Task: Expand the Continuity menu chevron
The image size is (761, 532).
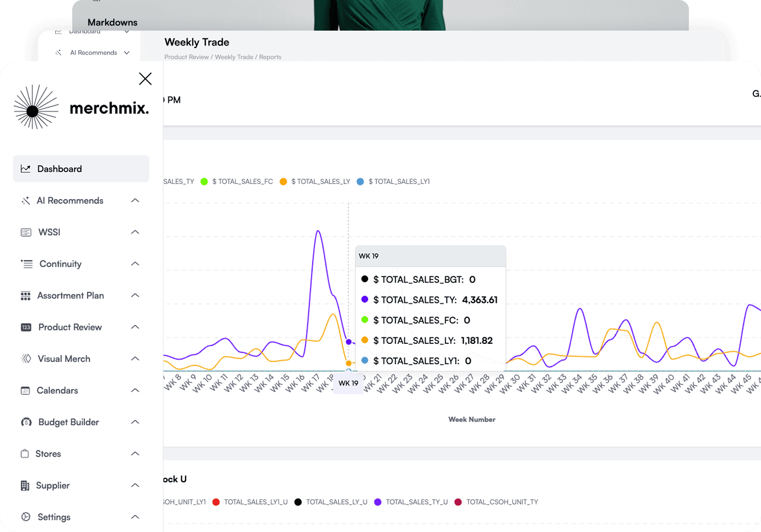Action: [135, 264]
